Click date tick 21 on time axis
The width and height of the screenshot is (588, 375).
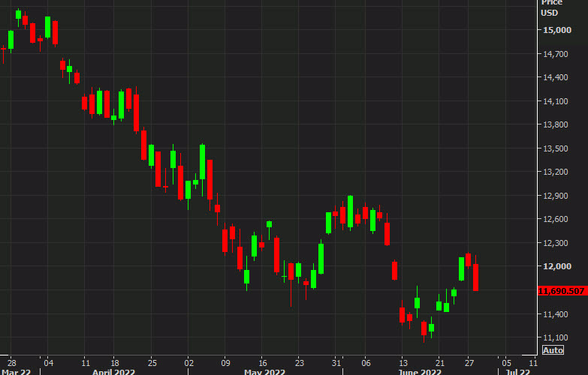point(440,363)
